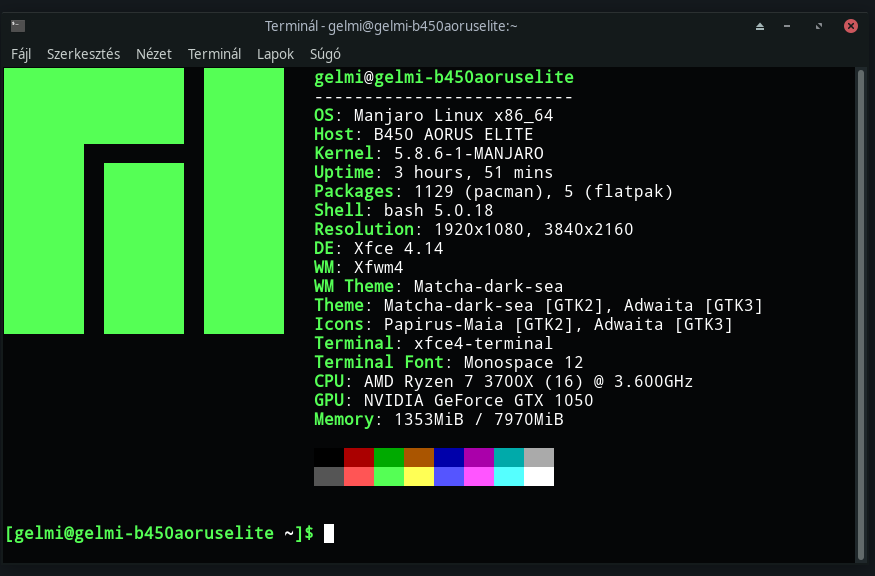
Task: Click the 'DE: Xfce 4.14' line
Action: [x=378, y=248]
